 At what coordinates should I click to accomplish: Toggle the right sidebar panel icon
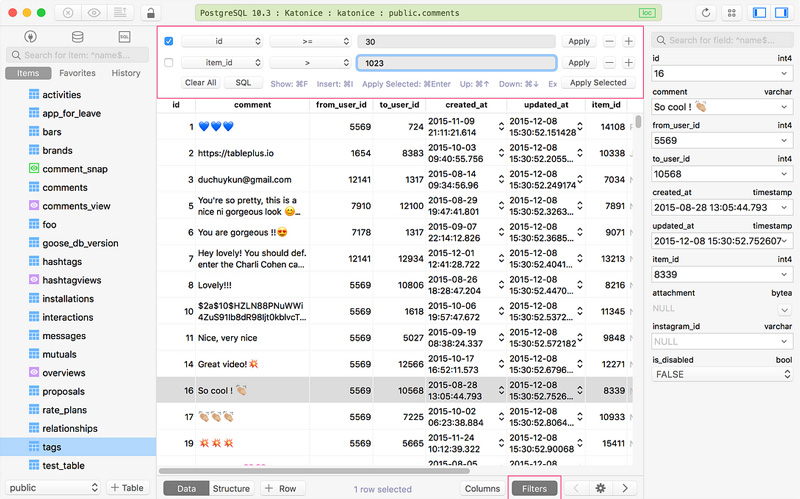coord(782,13)
